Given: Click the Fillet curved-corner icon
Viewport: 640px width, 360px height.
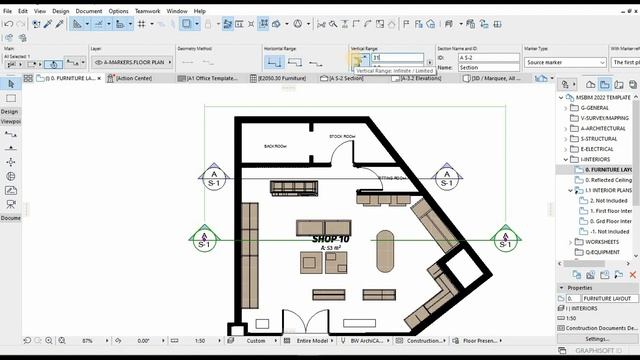Looking at the screenshot, I should coord(368,24).
